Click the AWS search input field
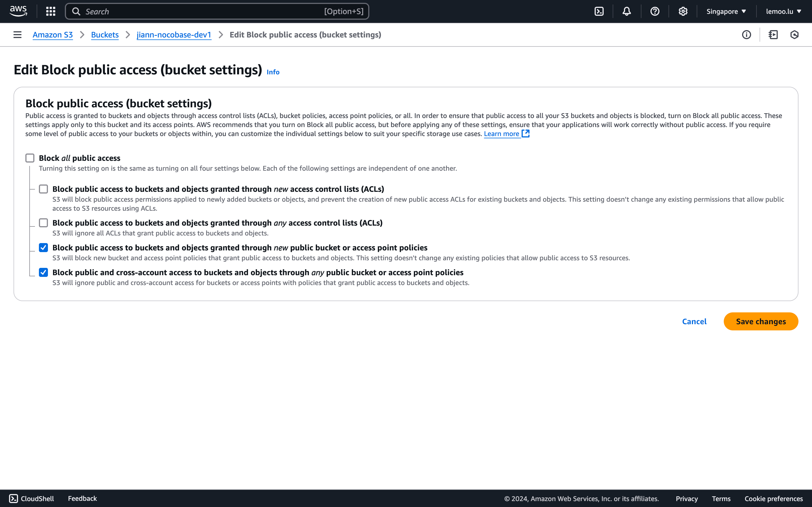The width and height of the screenshot is (812, 507). 201,11
